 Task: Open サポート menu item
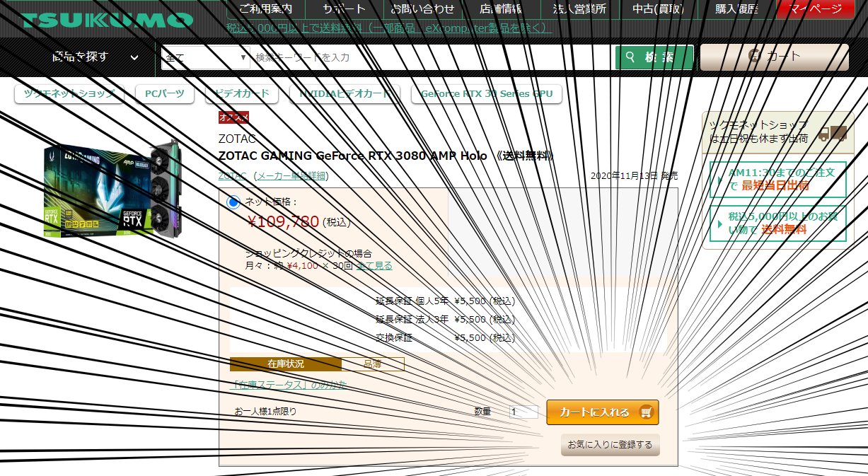(344, 9)
